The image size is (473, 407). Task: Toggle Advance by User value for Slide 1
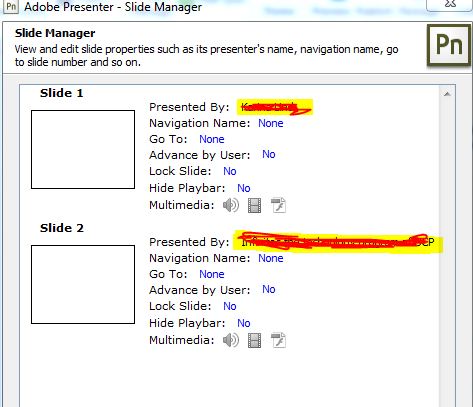[269, 154]
